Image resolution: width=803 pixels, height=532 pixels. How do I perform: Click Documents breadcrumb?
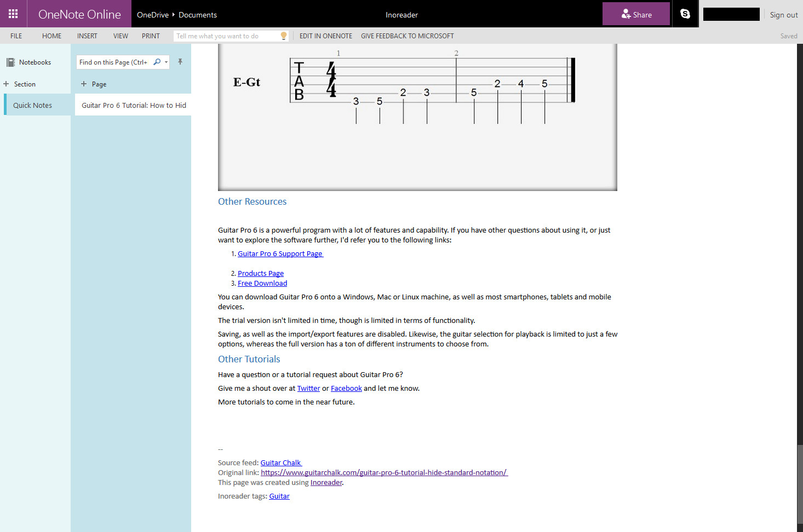click(198, 15)
